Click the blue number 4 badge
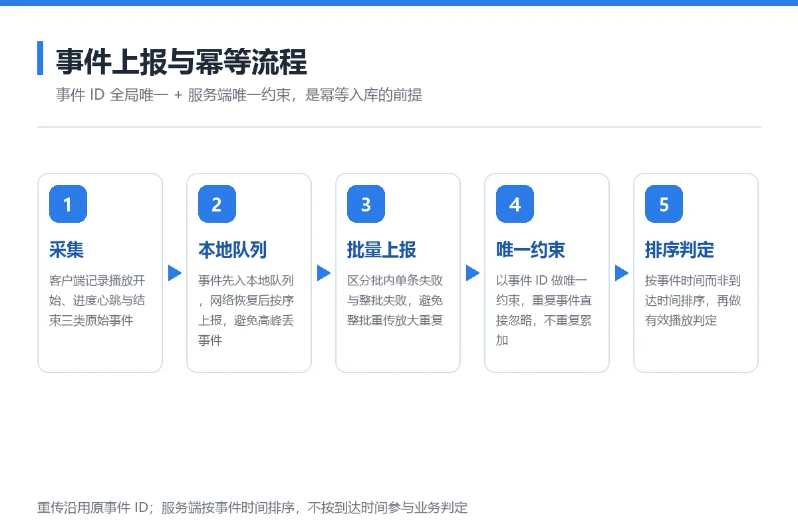Viewport: 798px width, 532px height. pos(515,204)
